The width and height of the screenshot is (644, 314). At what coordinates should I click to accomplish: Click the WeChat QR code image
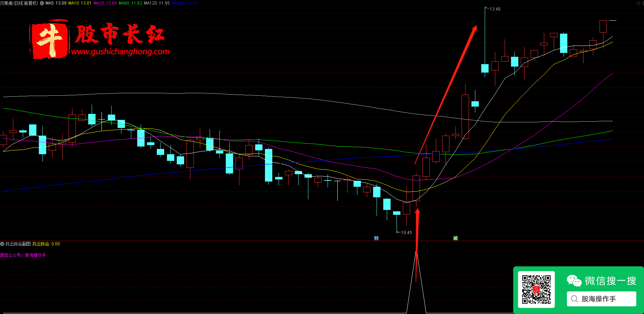[536, 289]
